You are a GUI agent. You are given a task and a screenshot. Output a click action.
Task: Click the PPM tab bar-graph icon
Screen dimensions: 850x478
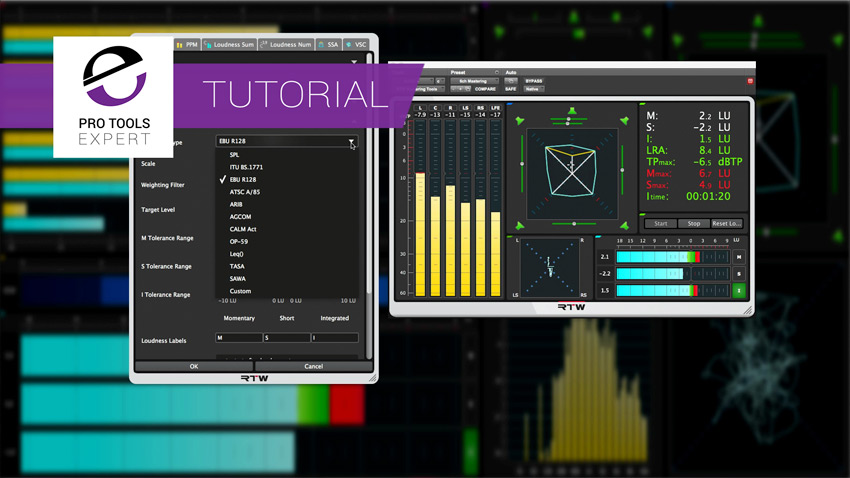coord(179,44)
